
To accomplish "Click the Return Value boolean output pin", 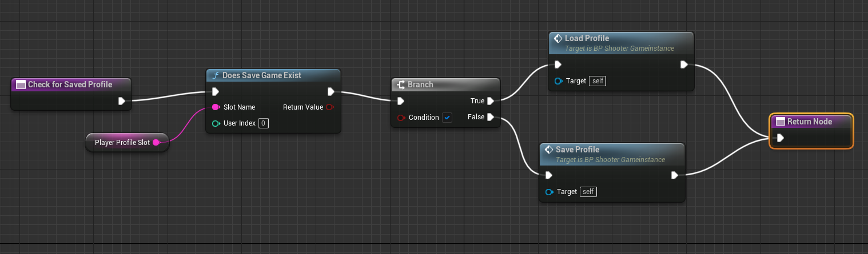I will point(331,107).
